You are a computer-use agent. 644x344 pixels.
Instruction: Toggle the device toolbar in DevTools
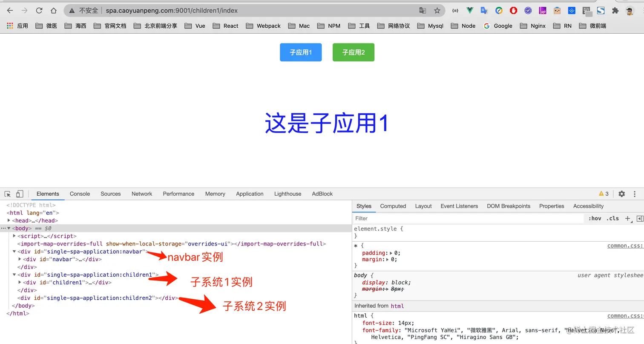tap(20, 194)
